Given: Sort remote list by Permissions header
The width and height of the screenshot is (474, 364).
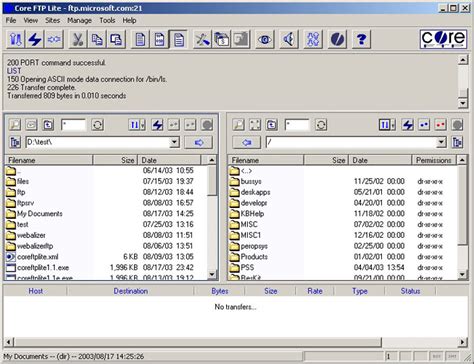Looking at the screenshot, I should [435, 160].
